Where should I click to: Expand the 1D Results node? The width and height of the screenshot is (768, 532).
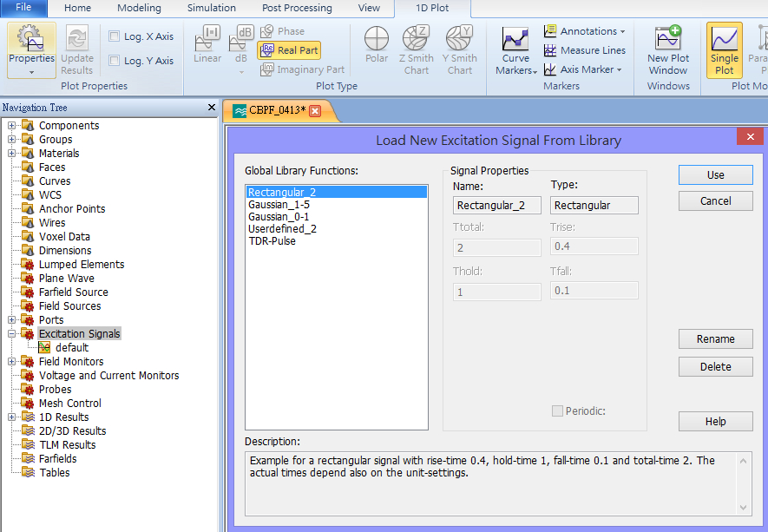[12, 417]
